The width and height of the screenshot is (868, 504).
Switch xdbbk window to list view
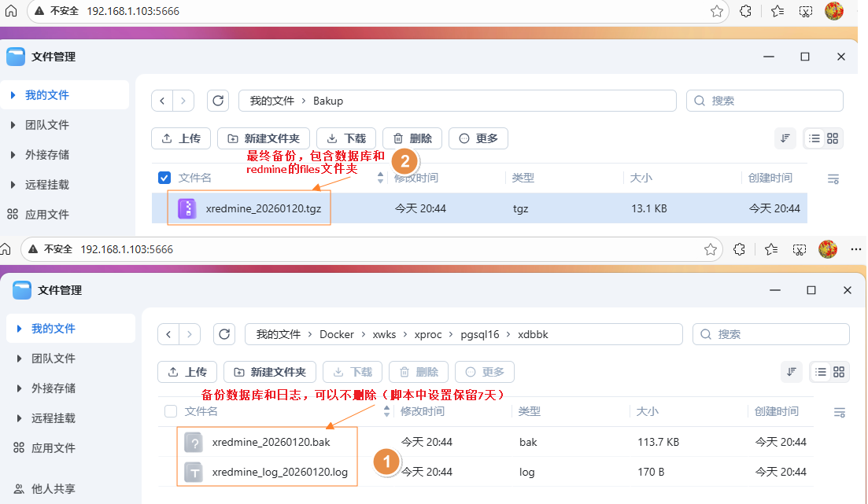[821, 372]
